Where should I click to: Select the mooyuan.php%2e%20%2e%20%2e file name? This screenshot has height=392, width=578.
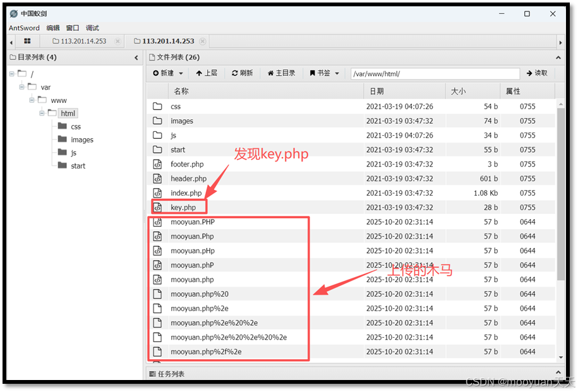229,338
